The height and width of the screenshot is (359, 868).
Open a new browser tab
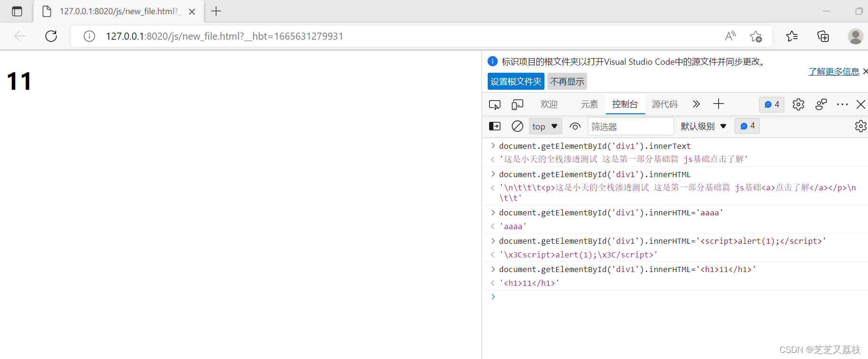(x=216, y=11)
